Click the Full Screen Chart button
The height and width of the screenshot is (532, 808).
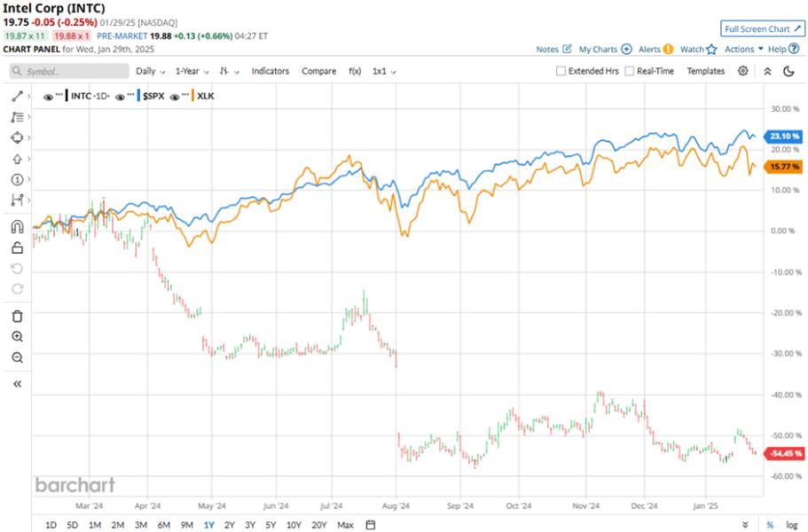click(760, 29)
